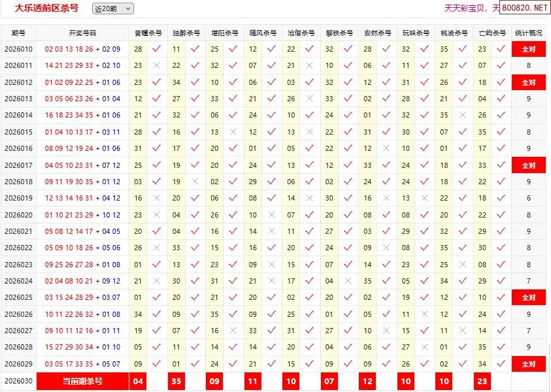Click the cross mark for 昔瞳杀号 in row 2026011

click(156, 65)
